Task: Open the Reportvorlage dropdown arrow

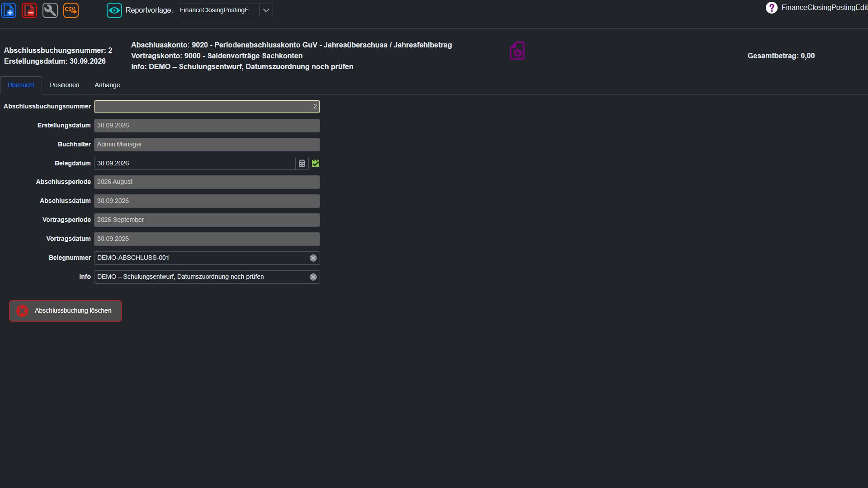Action: (266, 10)
